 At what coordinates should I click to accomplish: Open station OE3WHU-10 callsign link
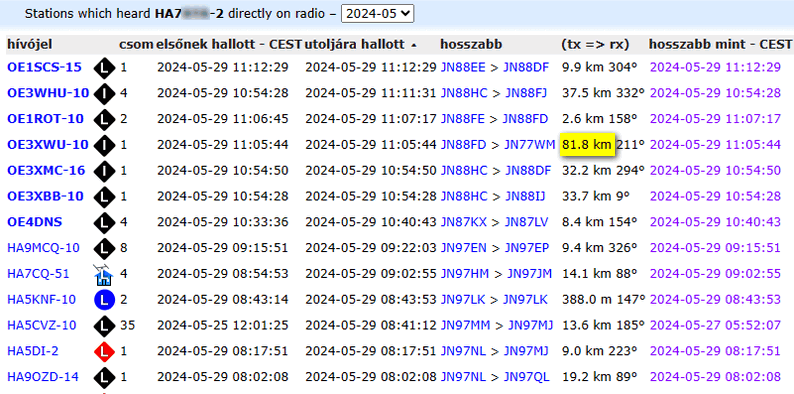pos(48,93)
